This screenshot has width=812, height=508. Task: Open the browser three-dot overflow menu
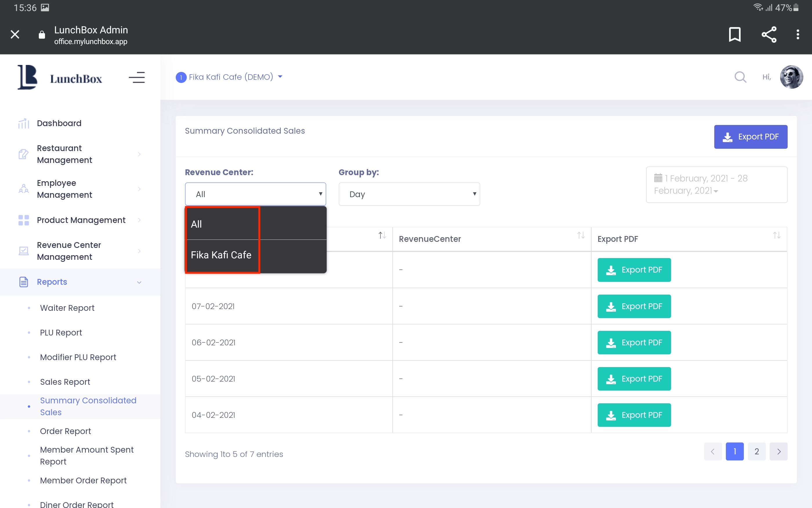click(x=797, y=35)
